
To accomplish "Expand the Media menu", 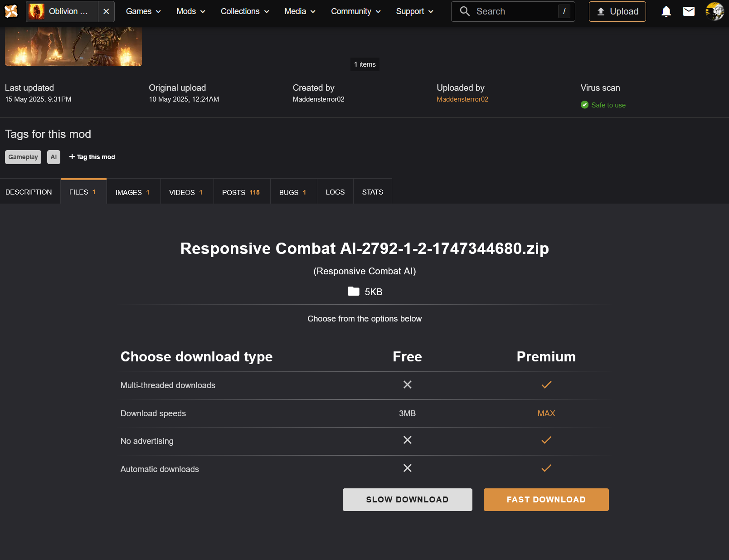I will [300, 11].
